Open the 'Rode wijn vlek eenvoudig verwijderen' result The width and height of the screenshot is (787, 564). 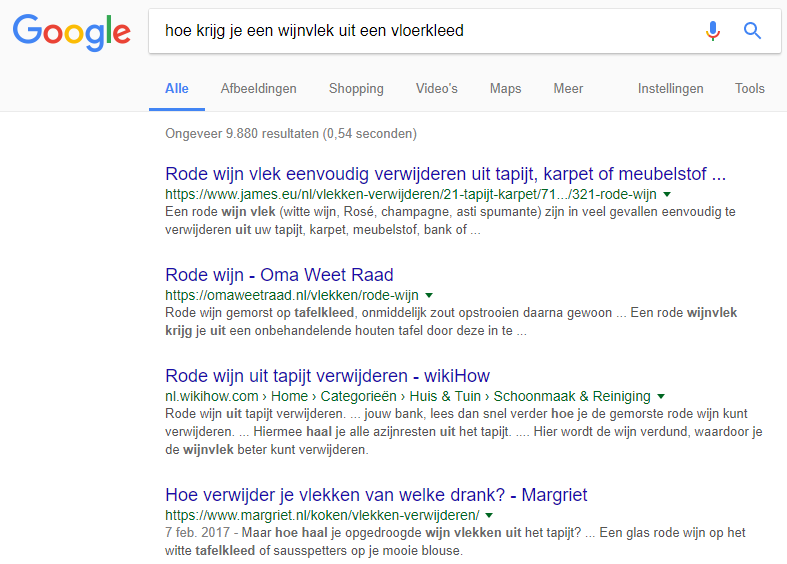click(445, 174)
